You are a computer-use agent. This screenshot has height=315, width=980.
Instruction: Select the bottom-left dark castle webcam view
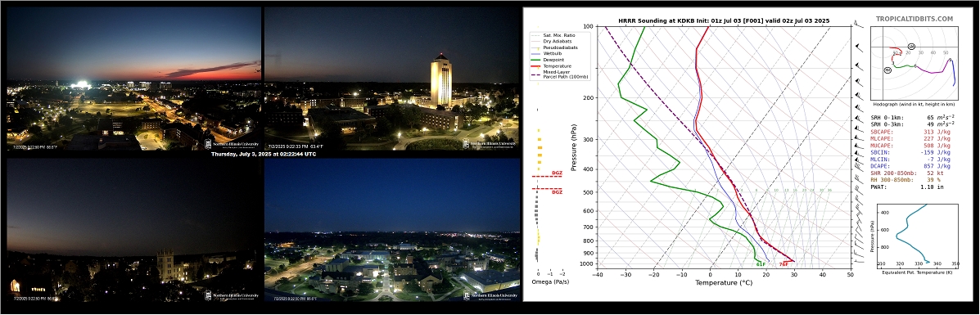(133, 231)
